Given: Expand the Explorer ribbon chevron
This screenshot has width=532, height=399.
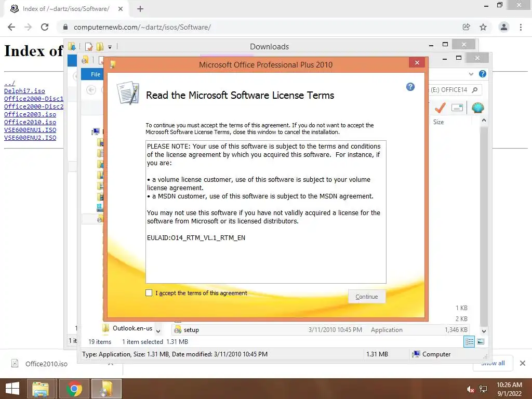Looking at the screenshot, I should tap(471, 74).
